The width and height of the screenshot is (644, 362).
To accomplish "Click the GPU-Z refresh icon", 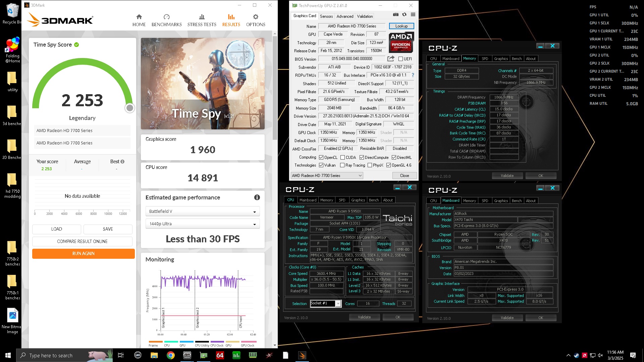I will tap(404, 14).
